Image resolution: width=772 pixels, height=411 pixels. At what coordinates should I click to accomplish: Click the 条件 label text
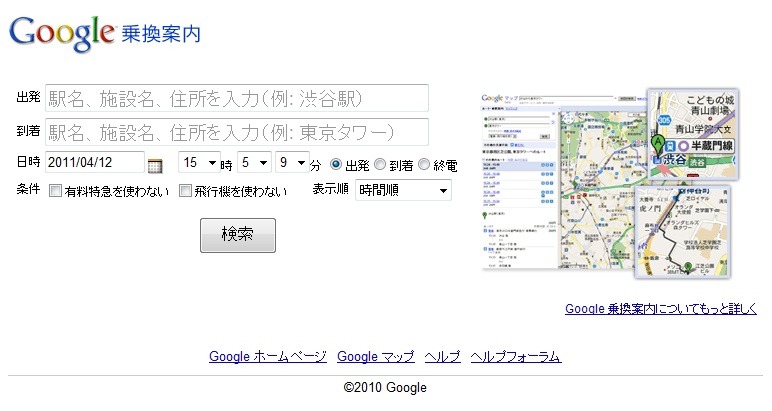click(28, 189)
